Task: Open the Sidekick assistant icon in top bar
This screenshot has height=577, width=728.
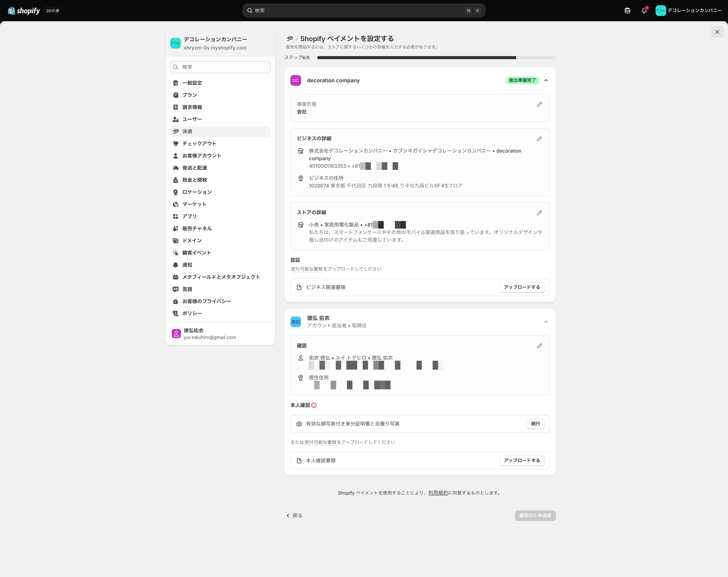Action: [x=627, y=10]
